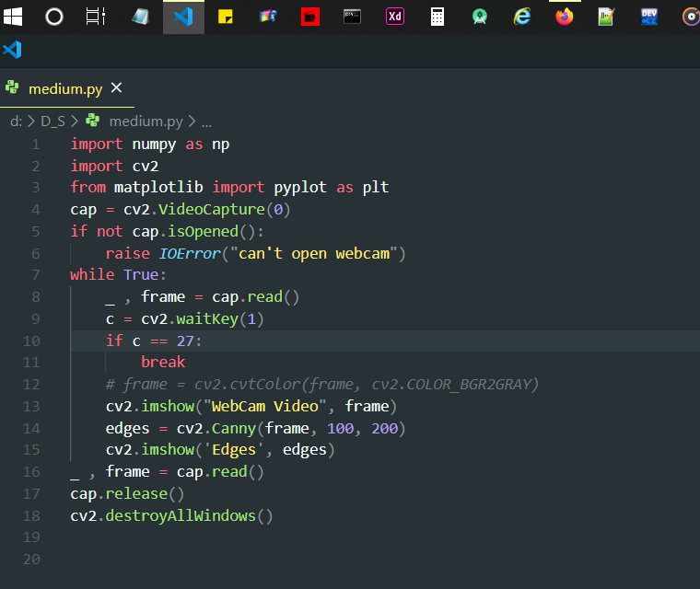Select the medium.py editor tab
This screenshot has height=589, width=700.
(67, 88)
